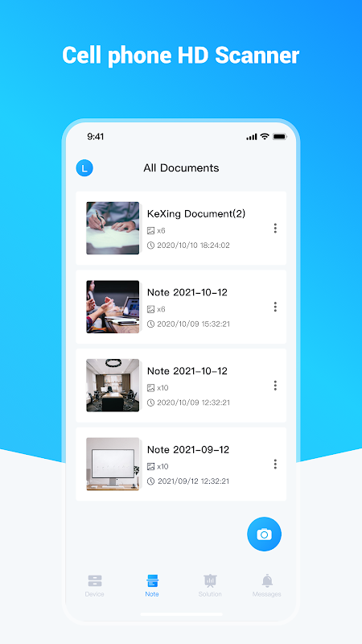Image resolution: width=362 pixels, height=644 pixels.
Task: Open the monitor thumbnail of Note 2021-09-12
Action: tap(113, 464)
